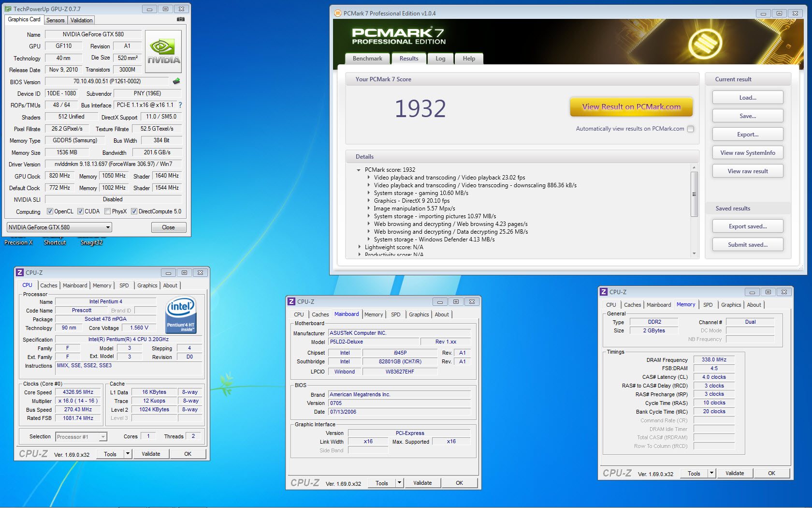Click View raw SystemInfo button
The height and width of the screenshot is (508, 812).
coord(748,153)
